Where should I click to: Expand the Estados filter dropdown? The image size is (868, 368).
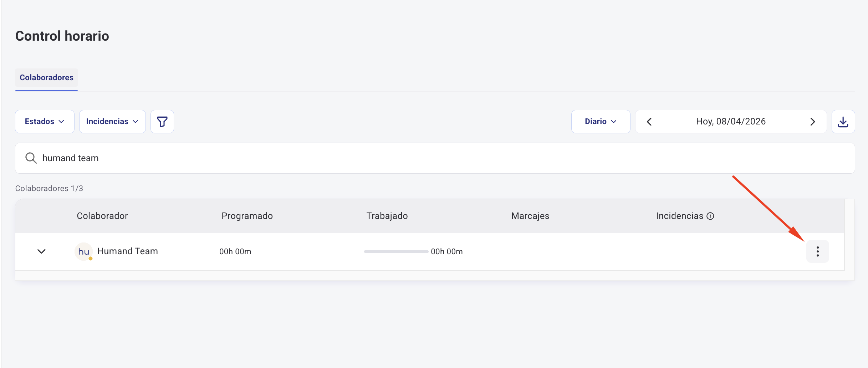[x=45, y=122]
